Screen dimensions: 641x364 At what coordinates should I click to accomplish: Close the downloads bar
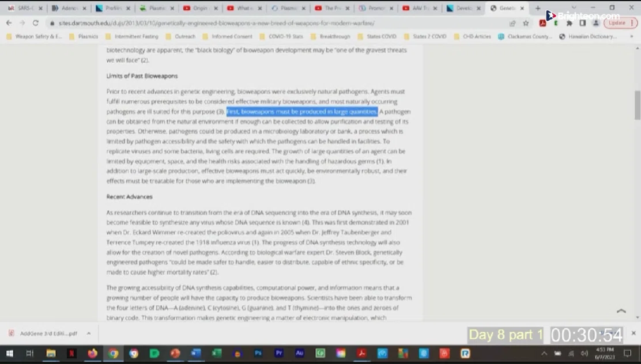(634, 333)
